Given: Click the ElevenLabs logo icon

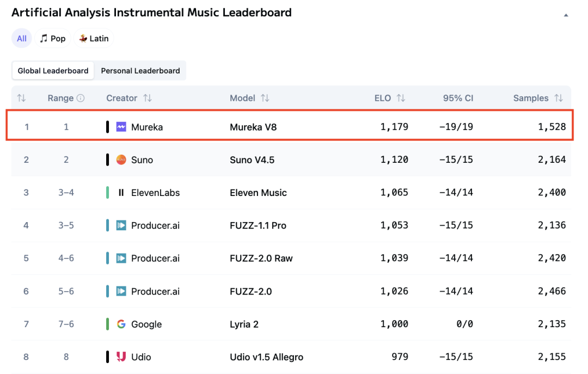Looking at the screenshot, I should 121,193.
